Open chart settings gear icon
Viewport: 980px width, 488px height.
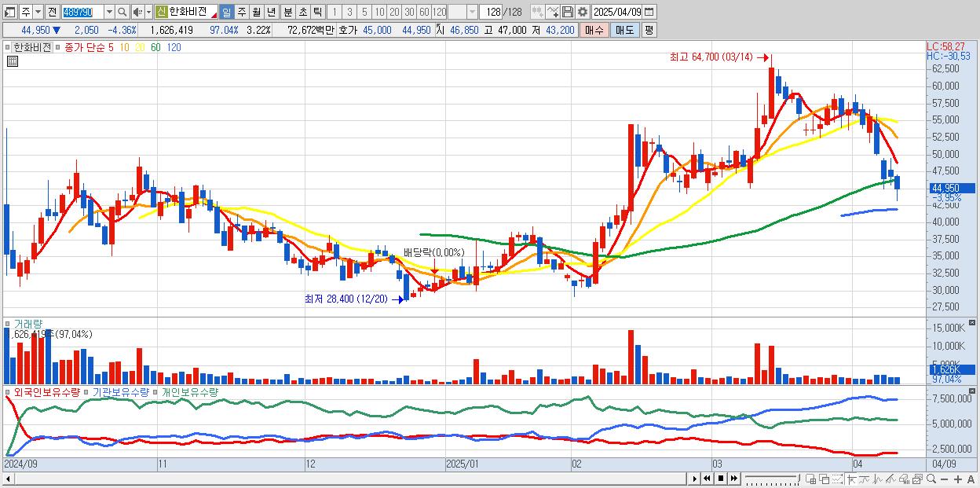(582, 12)
